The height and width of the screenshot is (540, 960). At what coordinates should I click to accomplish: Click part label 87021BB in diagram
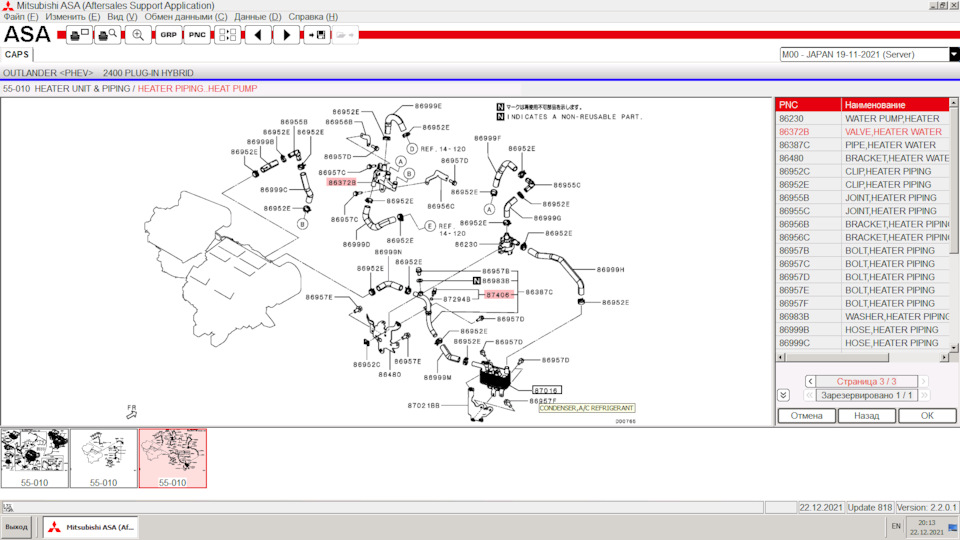(x=424, y=405)
